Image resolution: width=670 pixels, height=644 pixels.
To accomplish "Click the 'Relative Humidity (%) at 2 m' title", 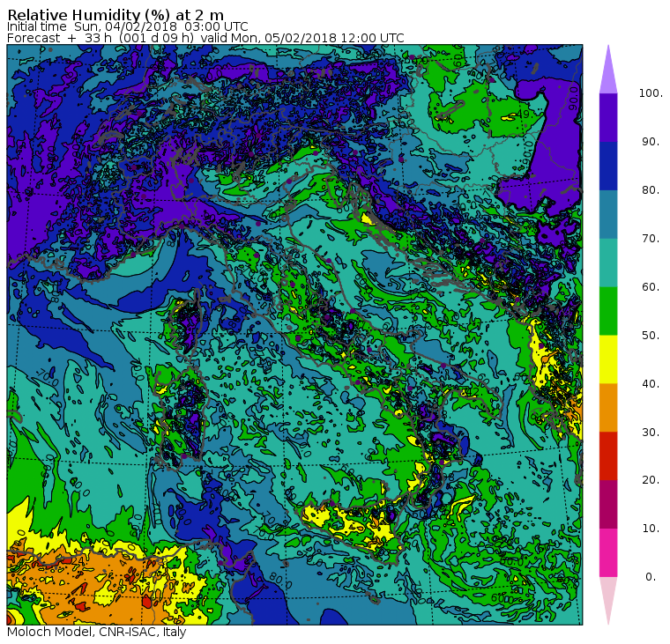I will [x=115, y=15].
